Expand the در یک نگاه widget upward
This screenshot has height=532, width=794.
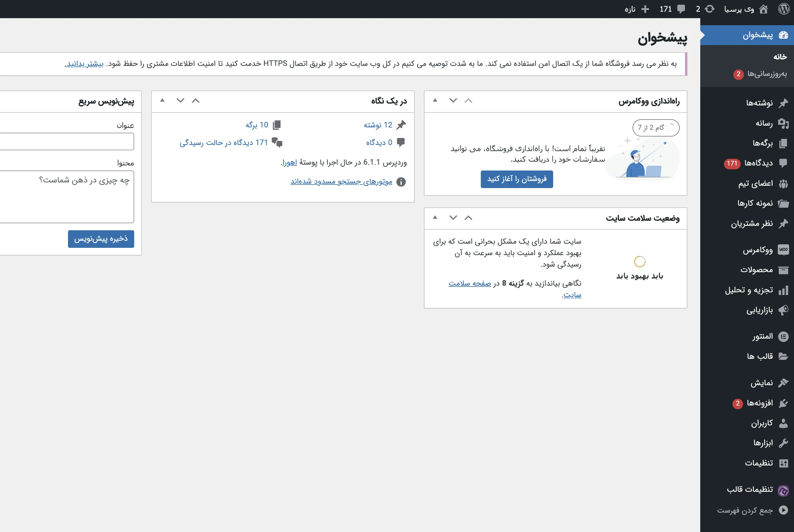196,101
